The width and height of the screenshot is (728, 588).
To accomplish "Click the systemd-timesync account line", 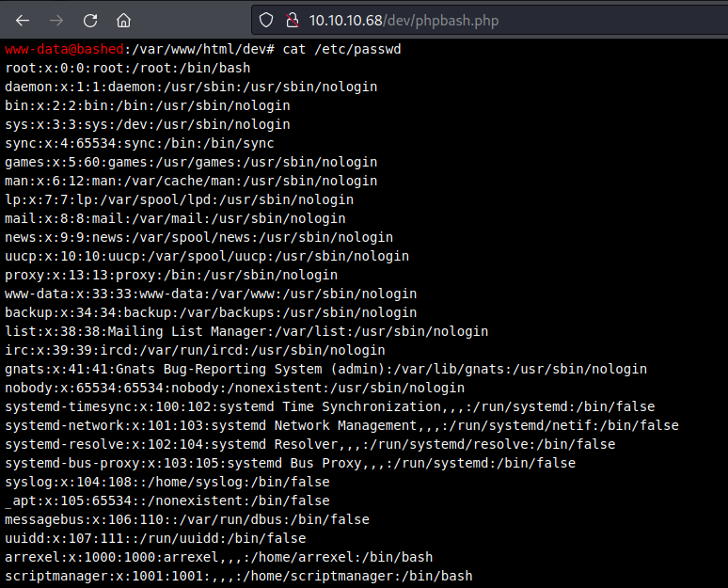I will point(329,406).
